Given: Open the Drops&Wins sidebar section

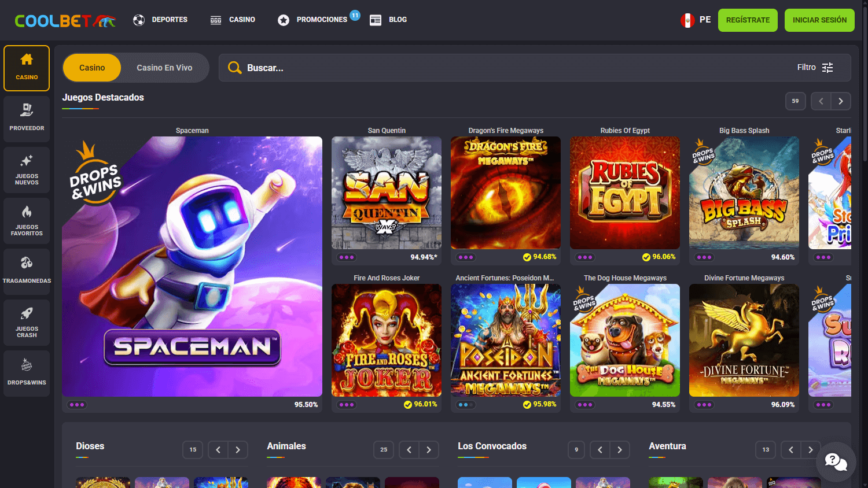Looking at the screenshot, I should 26,373.
